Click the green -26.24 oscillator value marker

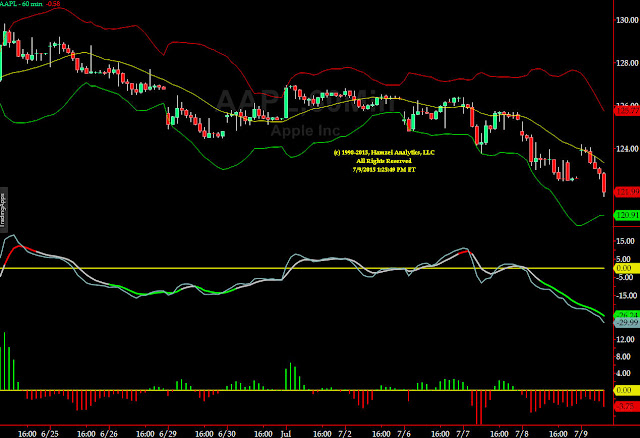click(x=627, y=315)
